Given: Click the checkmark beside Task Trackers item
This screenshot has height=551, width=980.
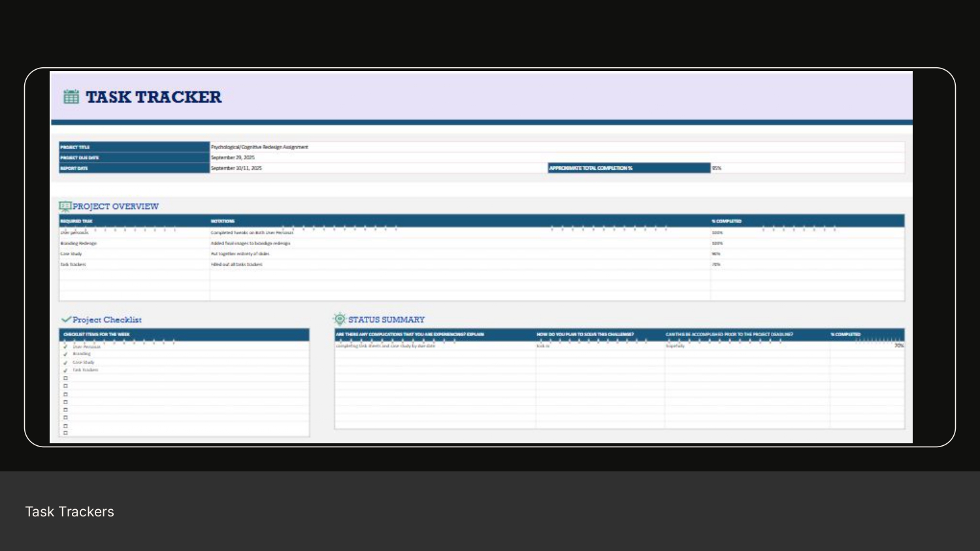Looking at the screenshot, I should click(65, 370).
